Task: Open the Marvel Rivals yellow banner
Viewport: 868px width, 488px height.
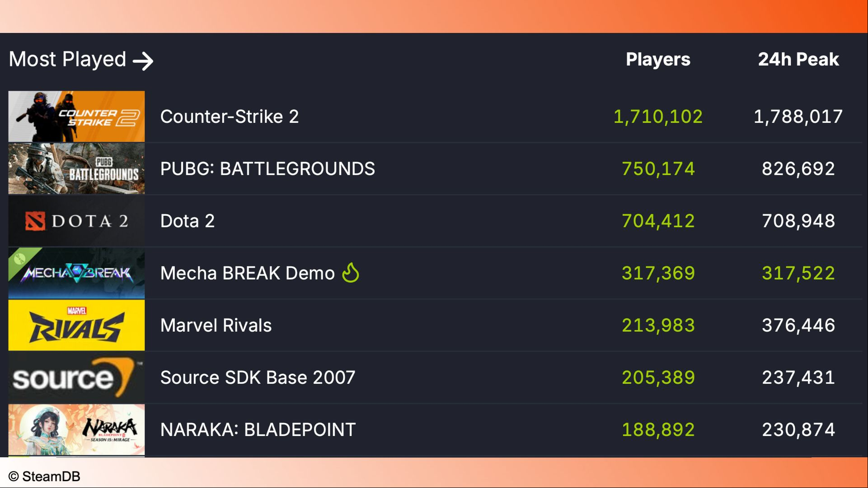Action: point(77,325)
